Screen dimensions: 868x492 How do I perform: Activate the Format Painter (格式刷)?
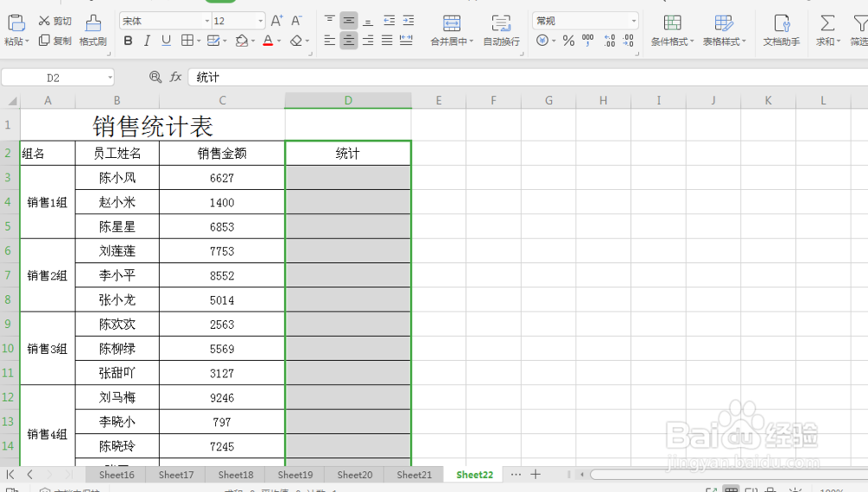[x=93, y=30]
